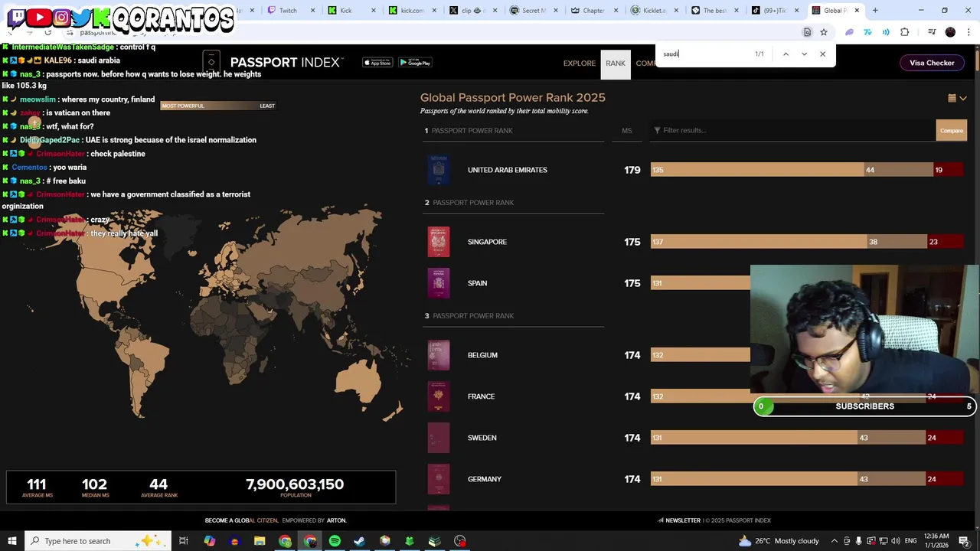Open File Explorer from the taskbar
The width and height of the screenshot is (980, 551).
pos(260,541)
